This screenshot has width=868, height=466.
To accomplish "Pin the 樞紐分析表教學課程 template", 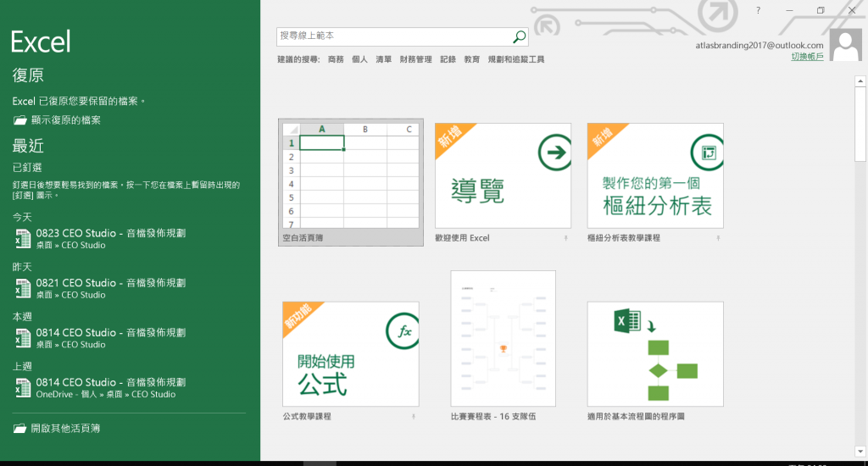I will tap(718, 239).
